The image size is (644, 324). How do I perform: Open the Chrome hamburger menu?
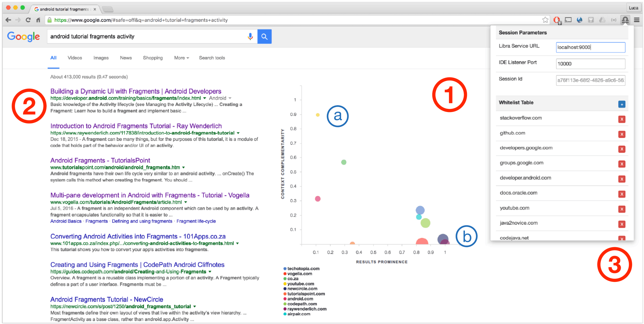coord(637,20)
